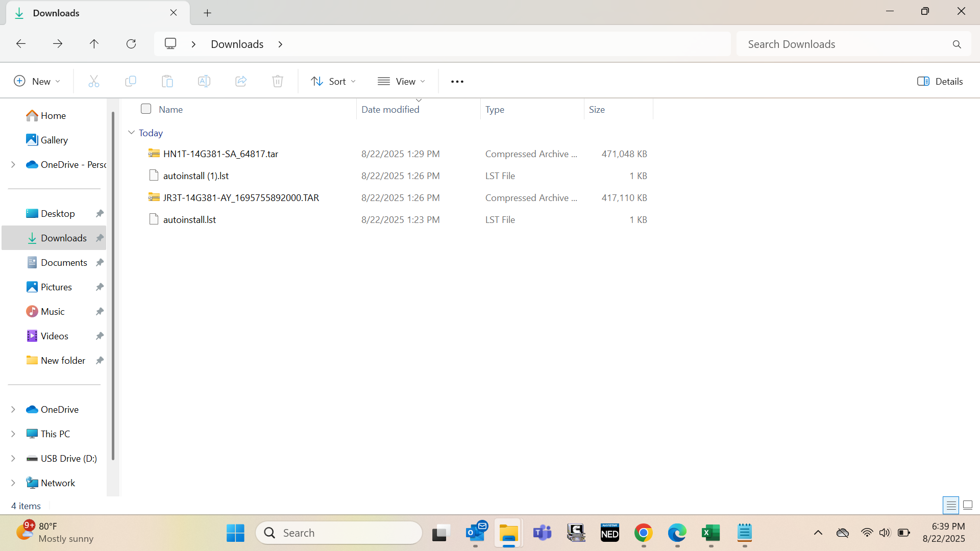This screenshot has width=980, height=551.
Task: Open the New dropdown menu
Action: point(37,81)
